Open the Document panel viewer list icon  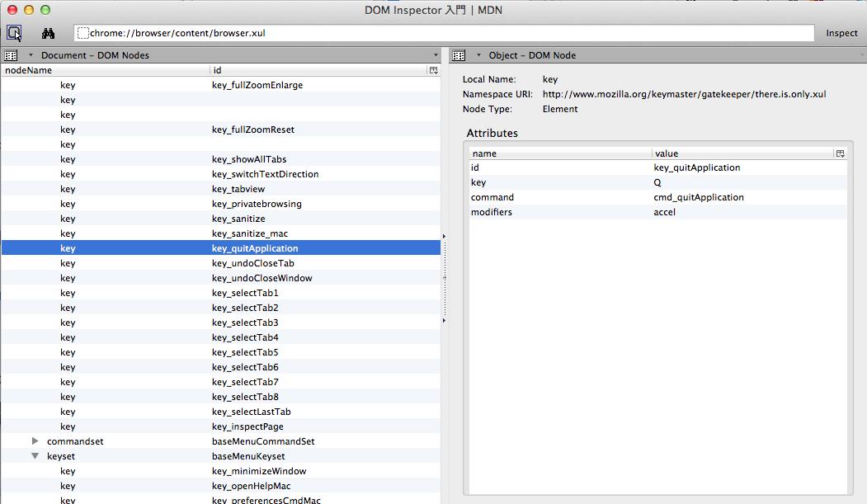point(11,55)
